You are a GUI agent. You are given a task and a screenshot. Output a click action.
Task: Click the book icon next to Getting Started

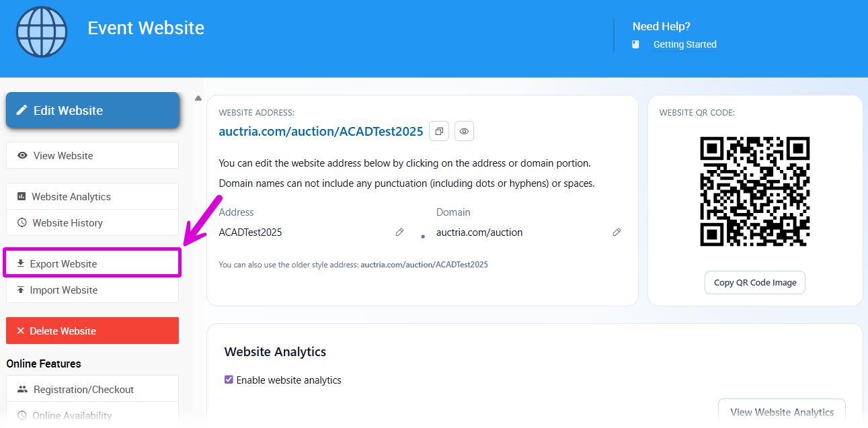tap(636, 44)
